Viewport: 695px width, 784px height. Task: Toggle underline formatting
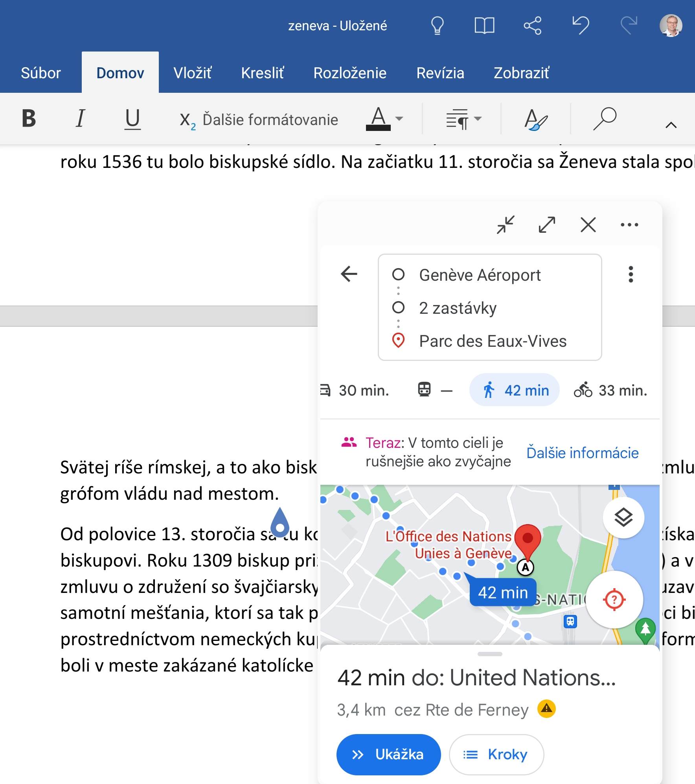click(132, 119)
